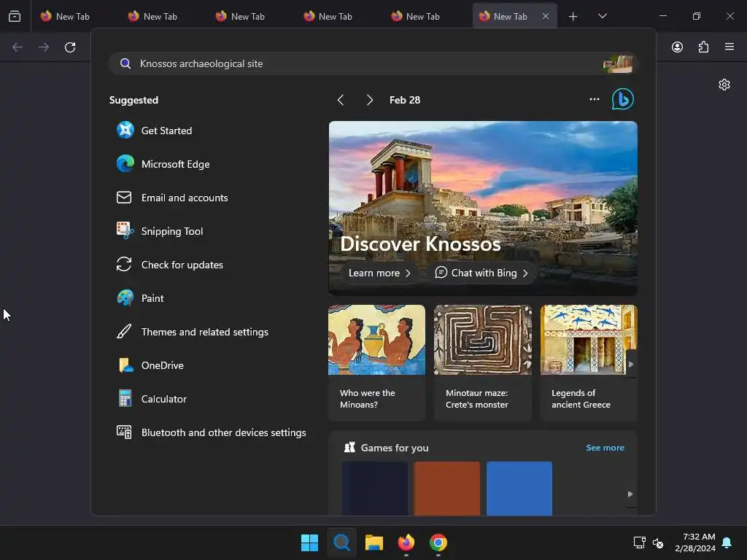
Task: Open the Bing chat icon in search panel
Action: click(x=623, y=99)
